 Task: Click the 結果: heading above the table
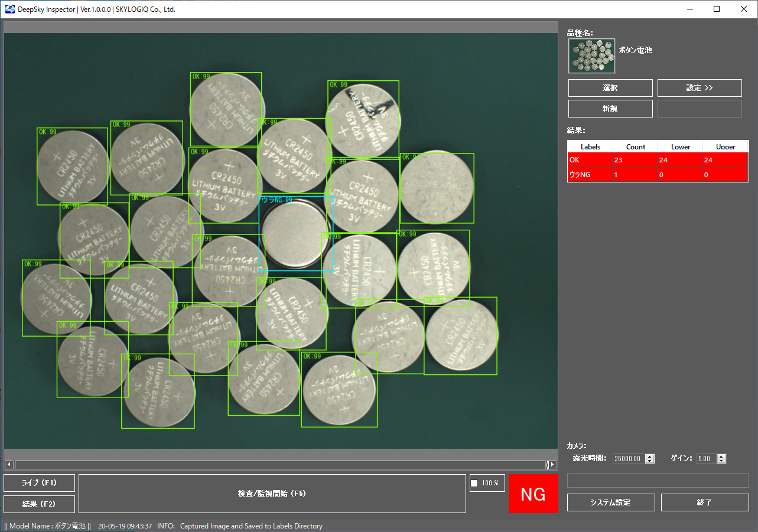[x=576, y=130]
